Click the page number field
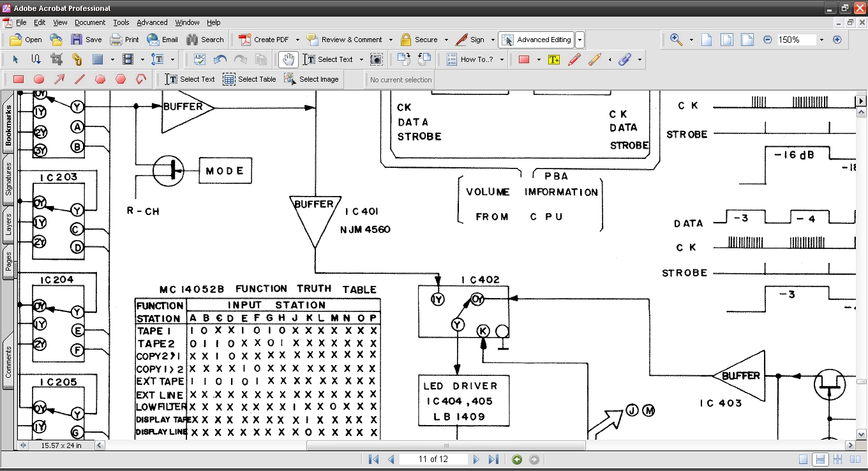The height and width of the screenshot is (471, 868). click(433, 460)
